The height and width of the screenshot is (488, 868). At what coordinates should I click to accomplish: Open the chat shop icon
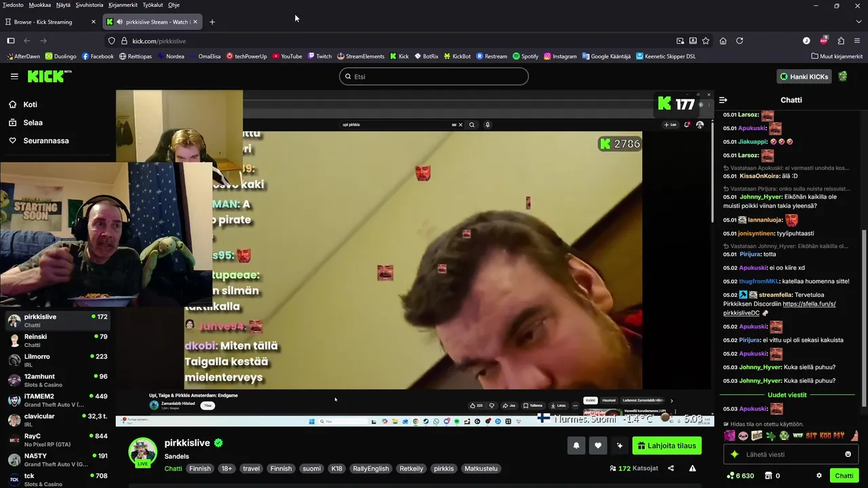pyautogui.click(x=768, y=476)
